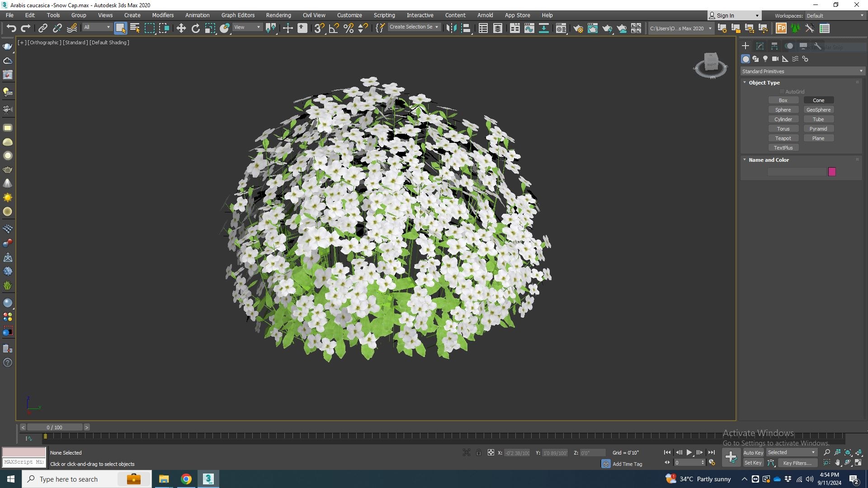The width and height of the screenshot is (868, 488).
Task: Click the Sign In button
Action: [734, 16]
